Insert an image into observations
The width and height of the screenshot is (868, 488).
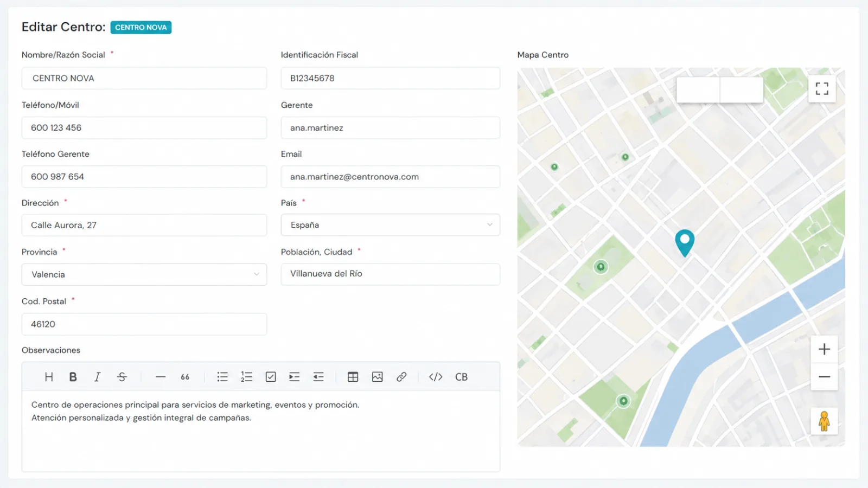click(x=377, y=377)
